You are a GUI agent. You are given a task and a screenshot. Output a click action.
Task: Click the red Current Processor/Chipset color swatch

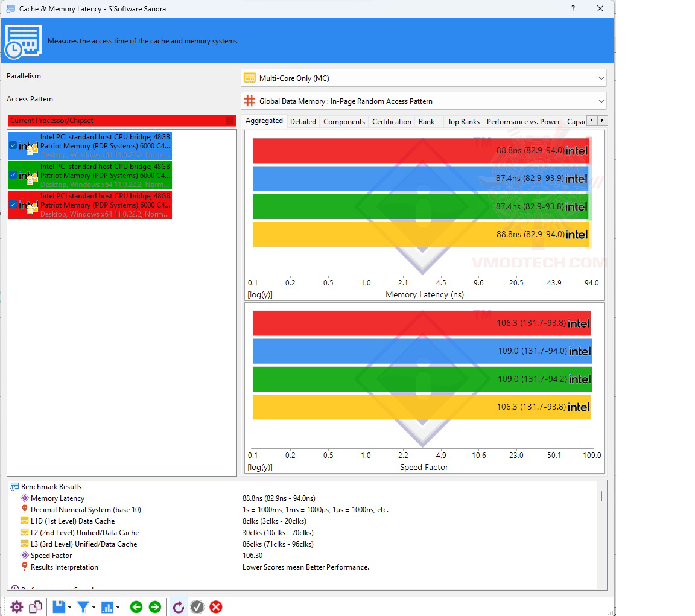pos(230,121)
